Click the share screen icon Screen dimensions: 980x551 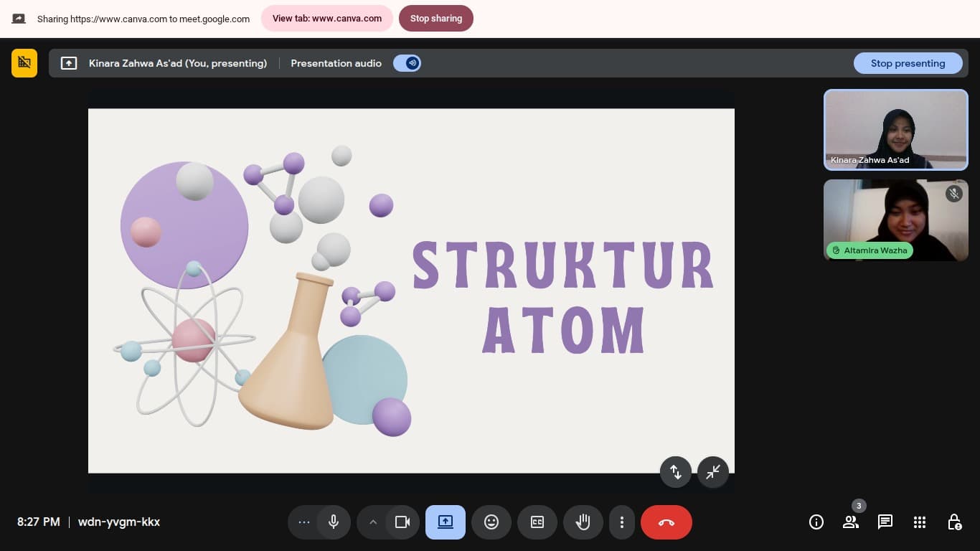click(x=445, y=522)
